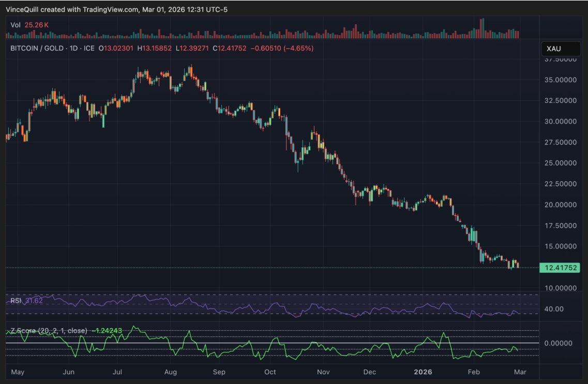The width and height of the screenshot is (588, 384).
Task: Click the 2026 label on time axis
Action: [423, 372]
